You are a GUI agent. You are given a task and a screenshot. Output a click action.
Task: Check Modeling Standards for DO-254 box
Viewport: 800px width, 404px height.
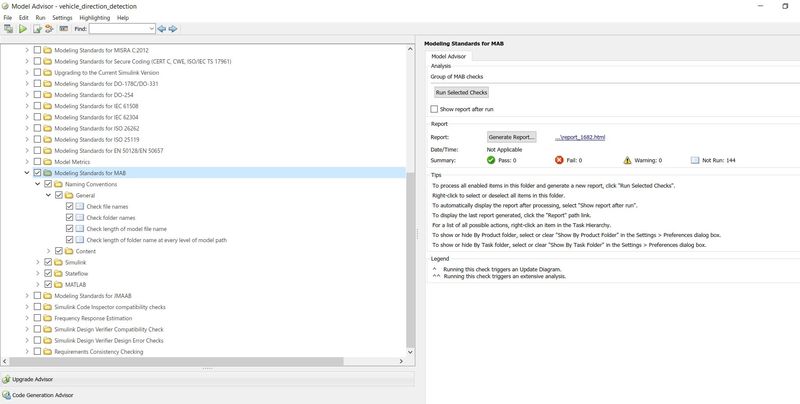pyautogui.click(x=37, y=95)
